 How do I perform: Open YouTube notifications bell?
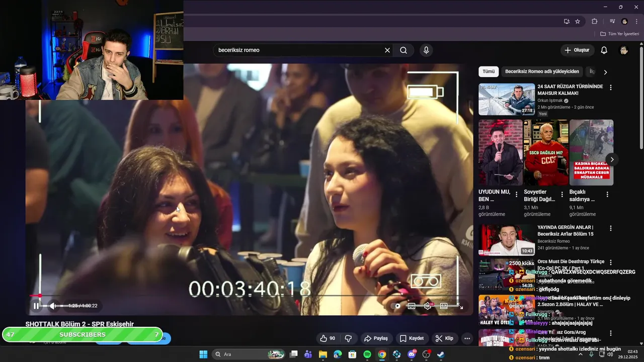click(x=604, y=50)
